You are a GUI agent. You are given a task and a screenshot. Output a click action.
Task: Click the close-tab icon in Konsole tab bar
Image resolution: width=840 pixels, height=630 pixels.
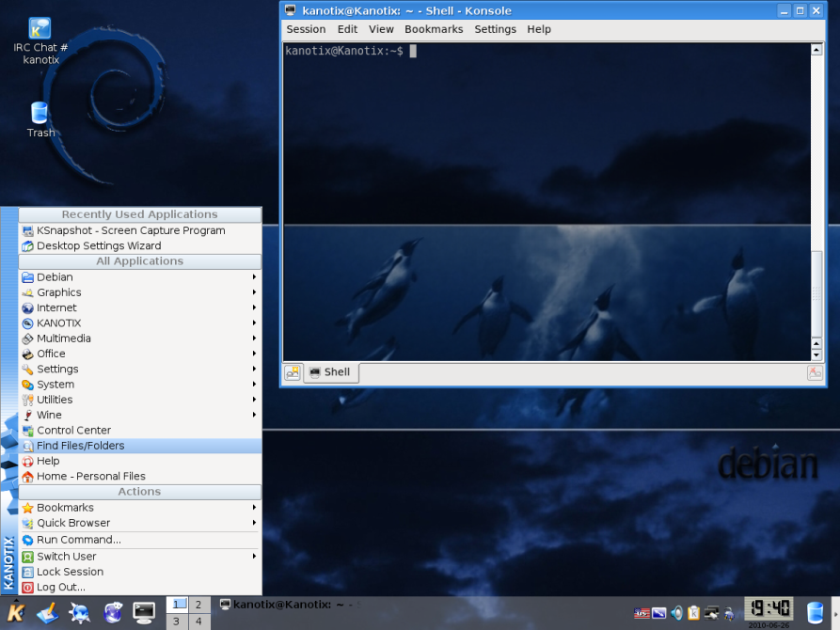(x=815, y=372)
